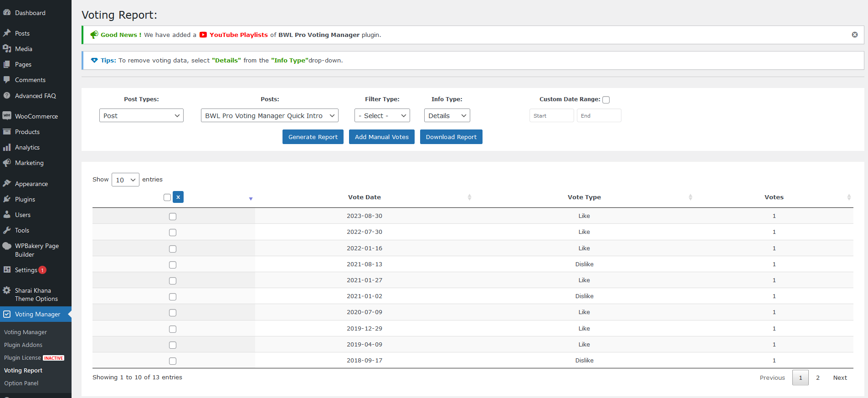Image resolution: width=868 pixels, height=398 pixels.
Task: Click the WPBakery Page Builder cloud icon
Action: 7,246
